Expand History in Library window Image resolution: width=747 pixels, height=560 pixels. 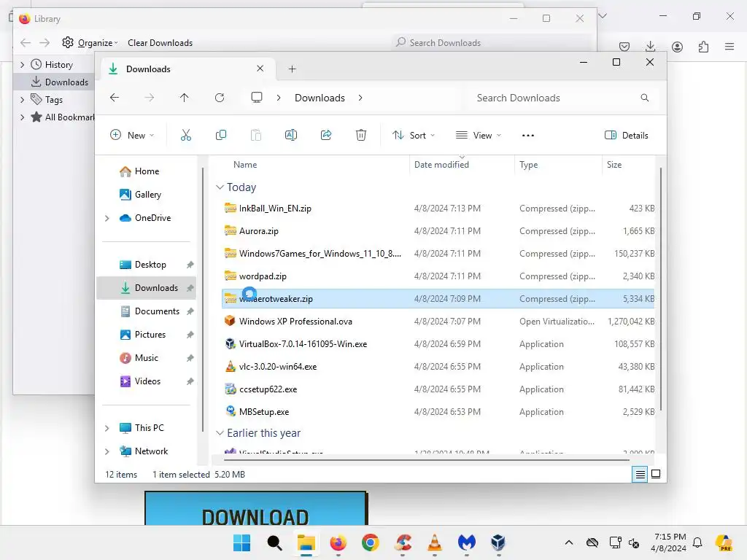[x=22, y=64]
